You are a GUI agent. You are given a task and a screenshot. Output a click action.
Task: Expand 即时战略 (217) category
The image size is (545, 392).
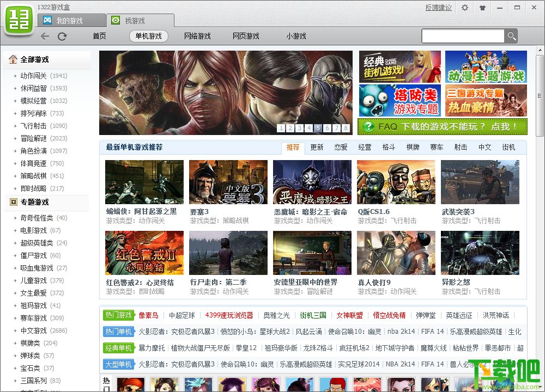point(42,188)
